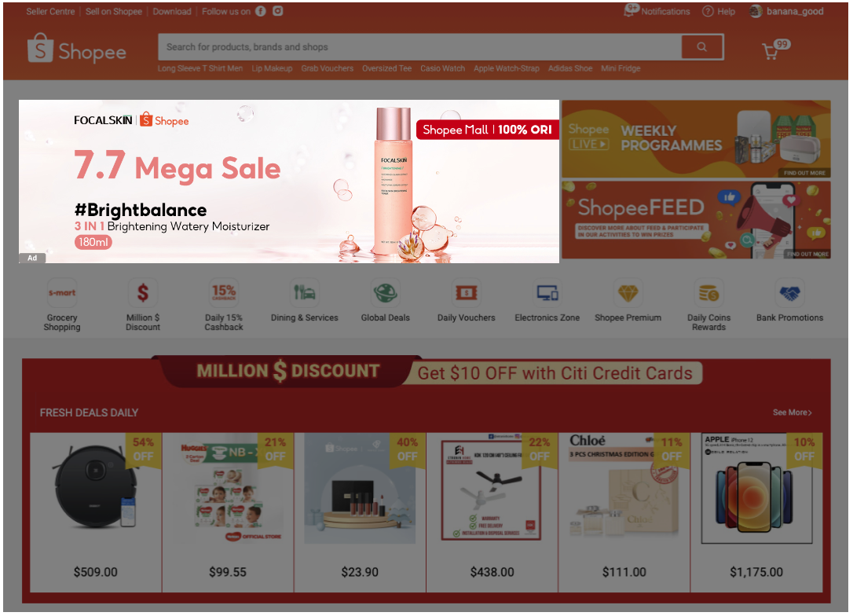Open the Facebook follow icon

(x=261, y=12)
